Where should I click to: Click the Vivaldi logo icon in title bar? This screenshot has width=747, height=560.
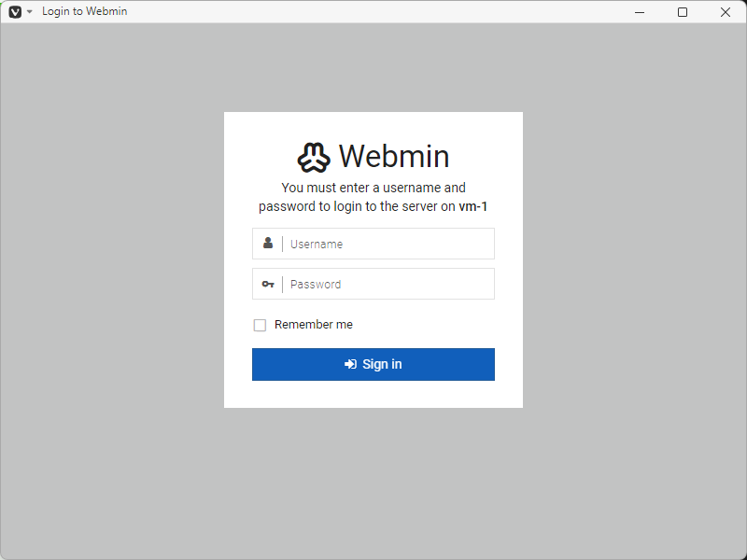click(15, 12)
